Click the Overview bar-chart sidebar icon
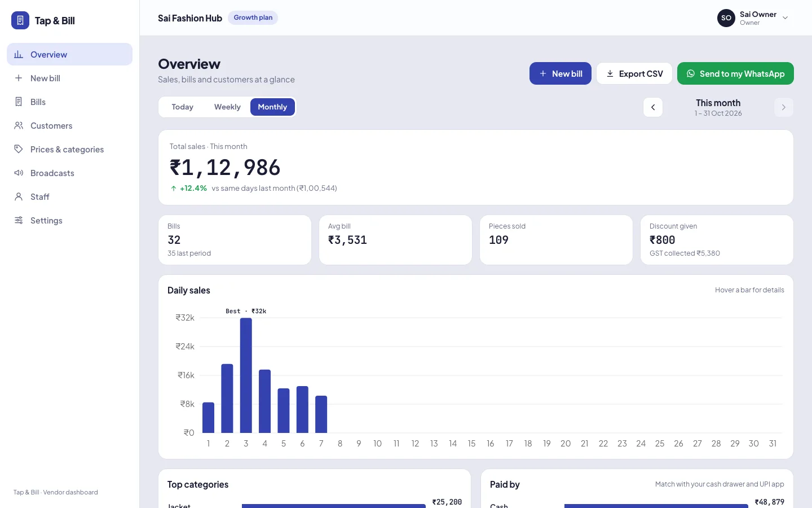This screenshot has height=508, width=812. point(19,54)
